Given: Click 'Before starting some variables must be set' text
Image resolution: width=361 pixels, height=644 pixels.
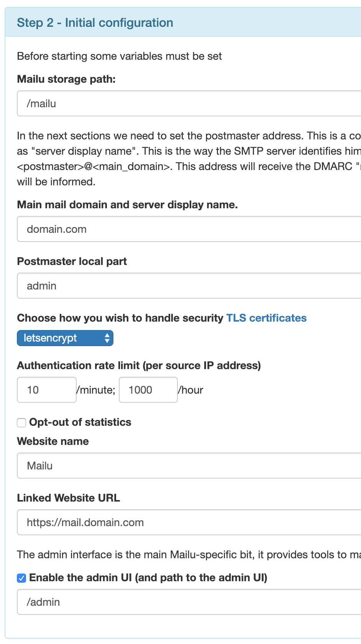Looking at the screenshot, I should 120,56.
